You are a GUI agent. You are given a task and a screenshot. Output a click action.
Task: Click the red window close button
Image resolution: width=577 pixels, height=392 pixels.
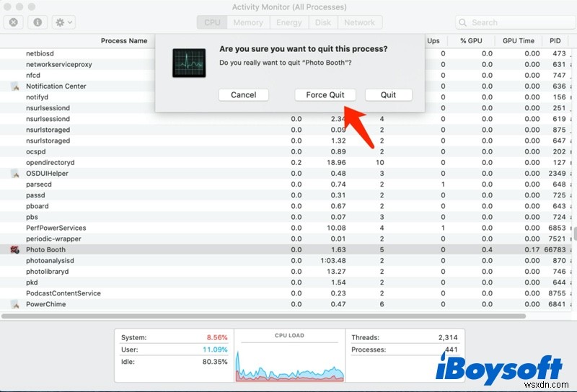[x=7, y=6]
